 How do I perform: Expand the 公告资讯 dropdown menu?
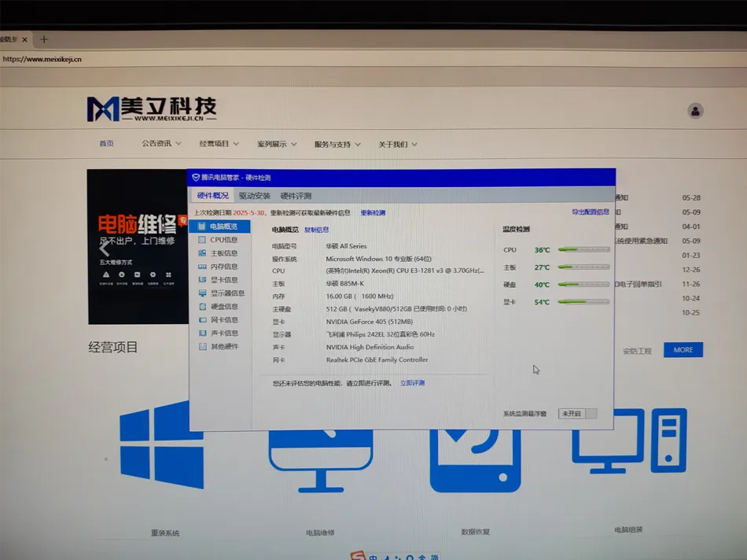pos(161,144)
